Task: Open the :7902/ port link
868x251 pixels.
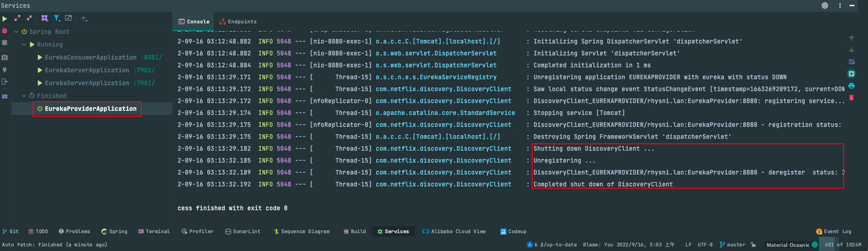Action: (144, 70)
